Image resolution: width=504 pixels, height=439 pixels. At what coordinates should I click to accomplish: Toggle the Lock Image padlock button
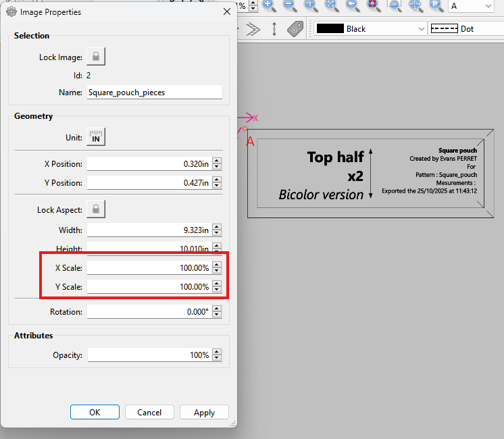coord(96,57)
